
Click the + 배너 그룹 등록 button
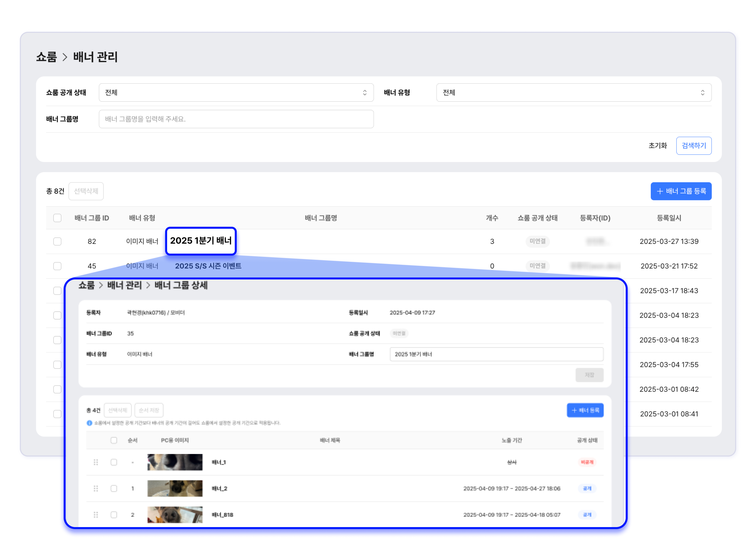tap(681, 191)
